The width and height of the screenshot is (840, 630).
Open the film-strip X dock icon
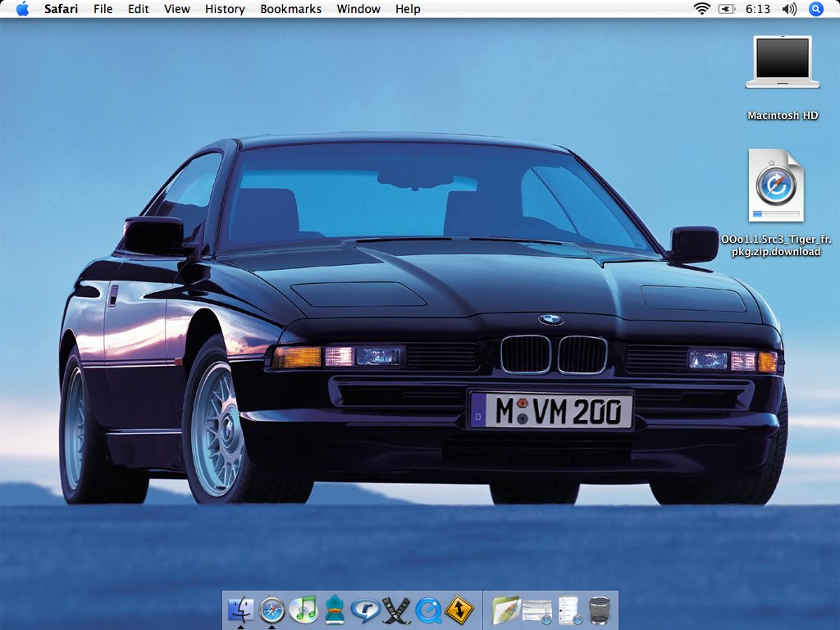[397, 609]
